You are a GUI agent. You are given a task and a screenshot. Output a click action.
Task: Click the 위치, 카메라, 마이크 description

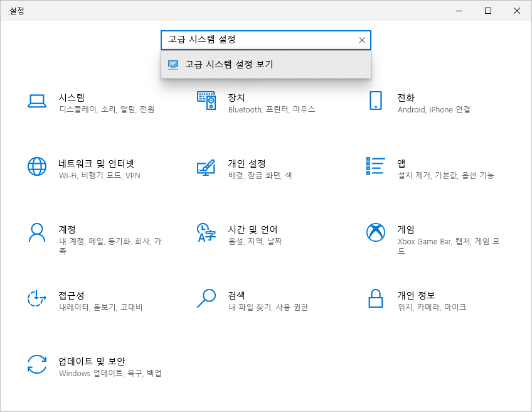click(432, 307)
